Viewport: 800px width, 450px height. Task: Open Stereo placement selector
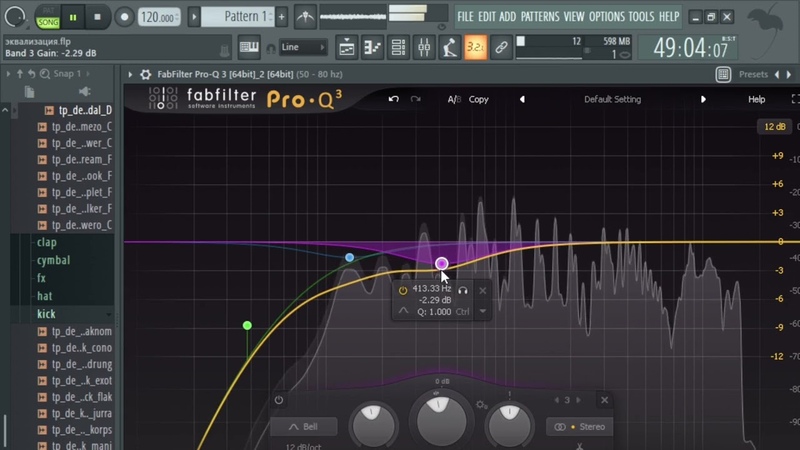pyautogui.click(x=579, y=427)
